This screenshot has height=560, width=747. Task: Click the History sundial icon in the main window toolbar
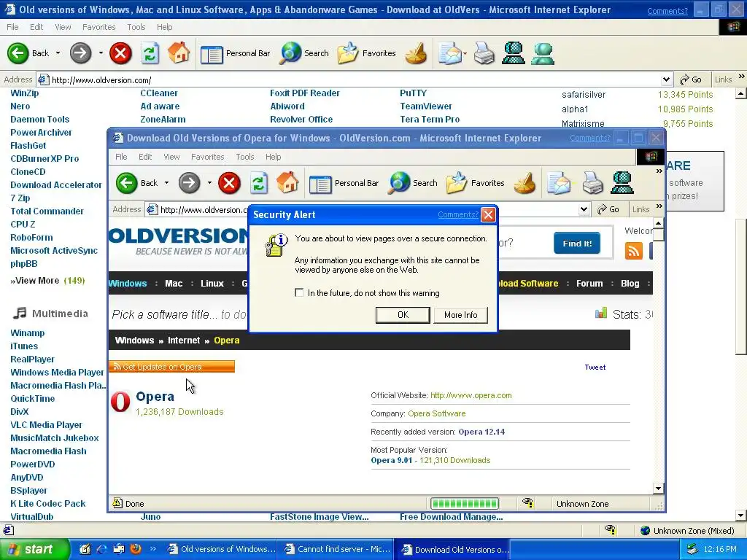click(415, 52)
